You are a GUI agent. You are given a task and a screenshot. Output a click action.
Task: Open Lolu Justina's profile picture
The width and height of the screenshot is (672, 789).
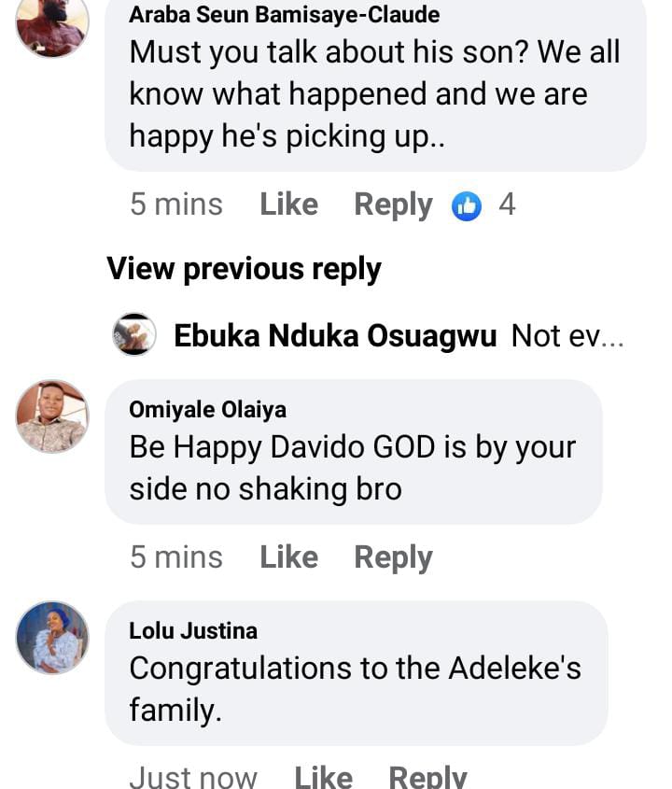click(52, 637)
